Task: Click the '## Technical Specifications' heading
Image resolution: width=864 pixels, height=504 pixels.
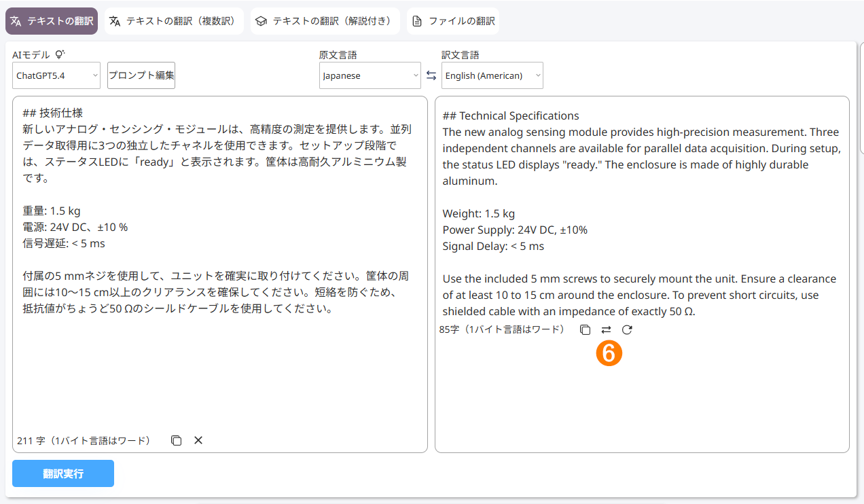Action: click(x=511, y=115)
